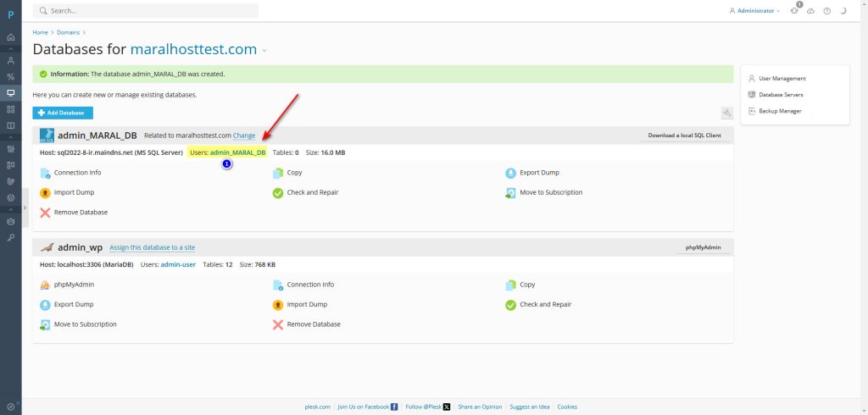The image size is (868, 415).
Task: Open the WordPress icon in left sidebar
Action: tap(10, 197)
